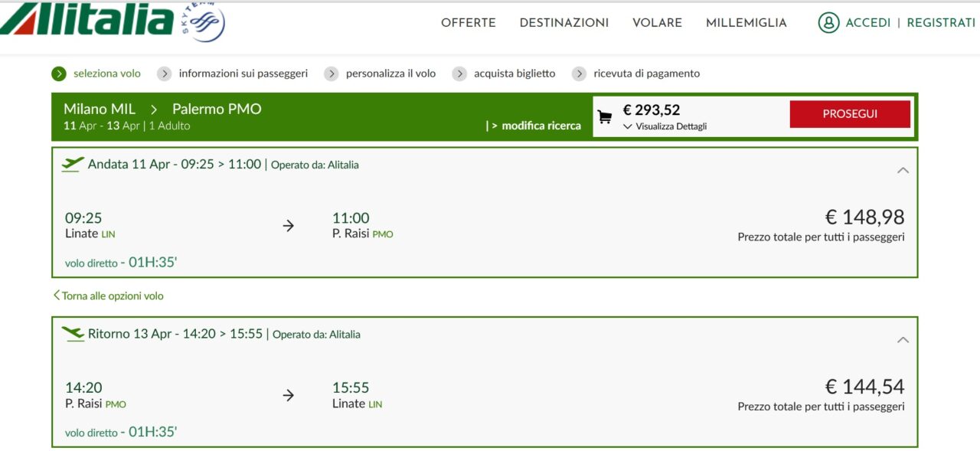Open the MILLEMIGLIA menu
Image resolution: width=980 pixels, height=451 pixels.
[x=746, y=23]
